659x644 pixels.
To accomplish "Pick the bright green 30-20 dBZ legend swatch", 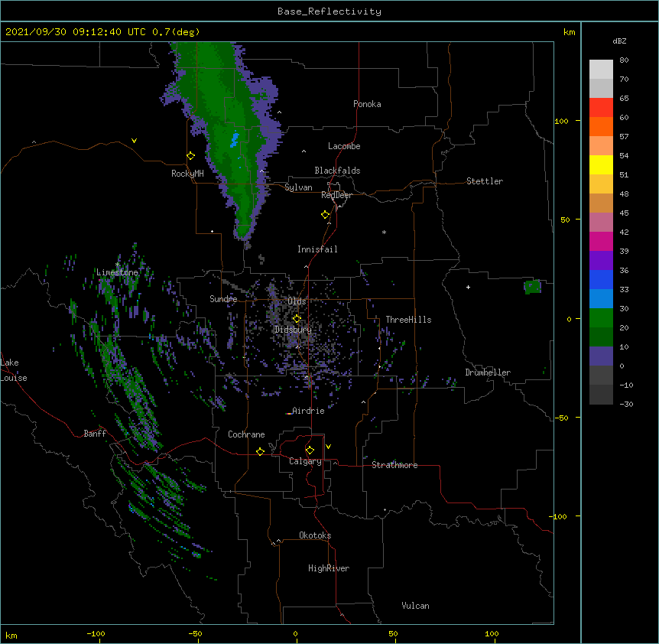I will point(601,318).
